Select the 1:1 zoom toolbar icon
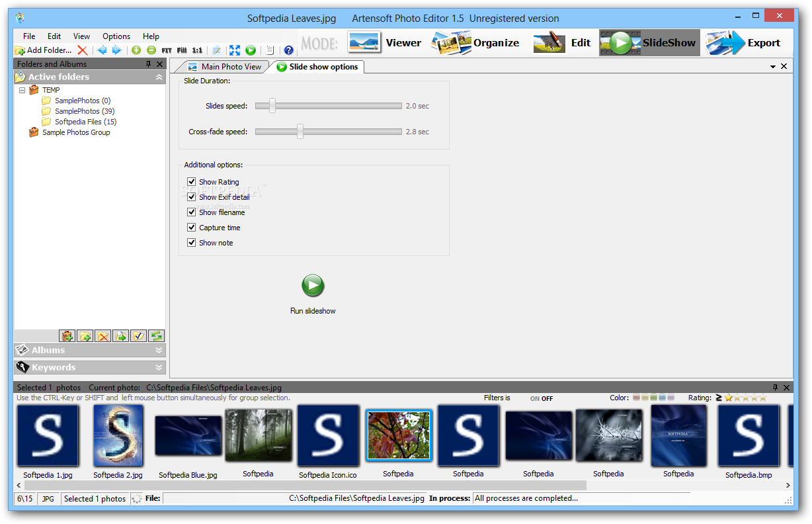 197,50
